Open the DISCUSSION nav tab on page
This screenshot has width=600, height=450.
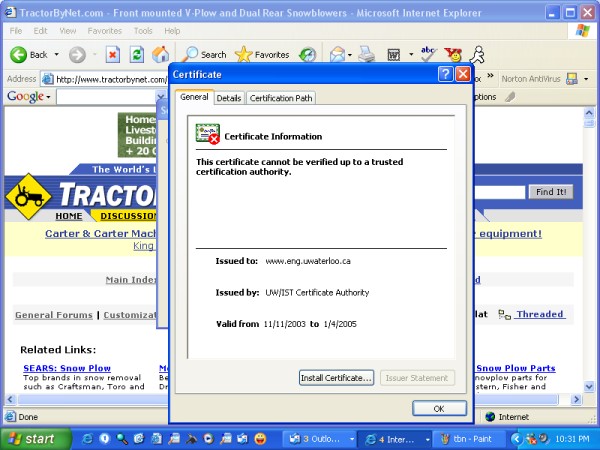128,216
